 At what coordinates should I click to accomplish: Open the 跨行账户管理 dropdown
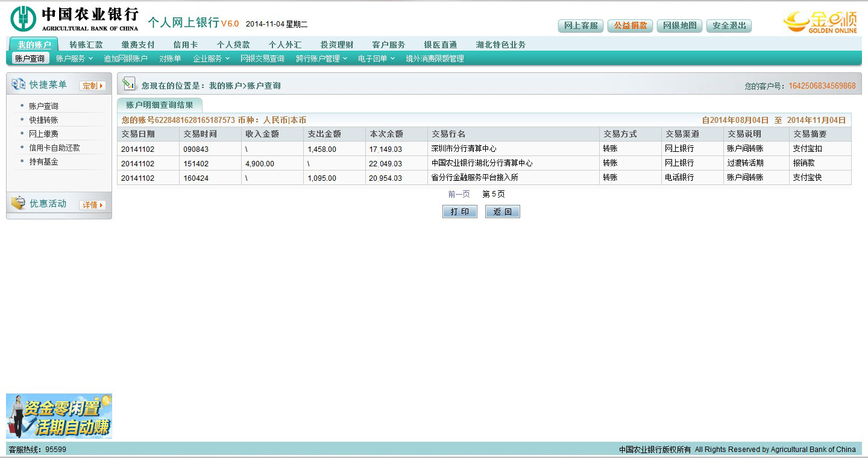321,58
